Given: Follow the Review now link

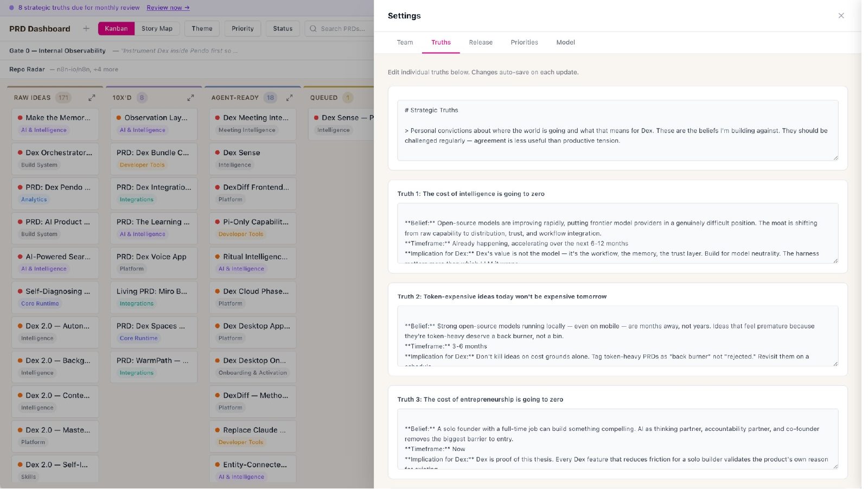Looking at the screenshot, I should [x=168, y=8].
